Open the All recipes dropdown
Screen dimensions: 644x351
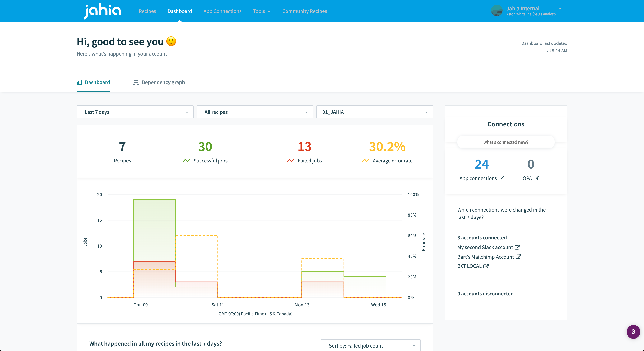coord(255,112)
